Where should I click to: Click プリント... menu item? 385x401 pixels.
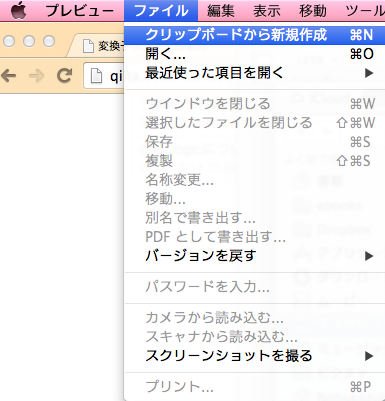[x=255, y=387]
